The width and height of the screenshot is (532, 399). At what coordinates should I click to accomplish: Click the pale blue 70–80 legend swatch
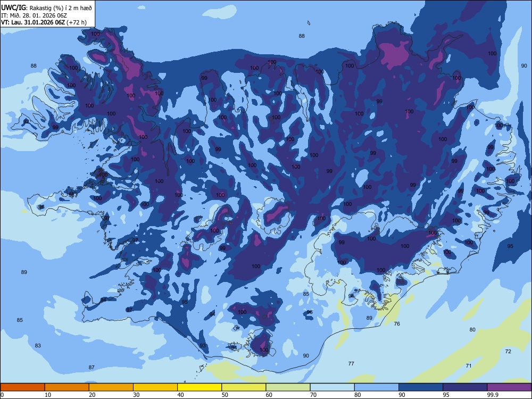(x=332, y=387)
